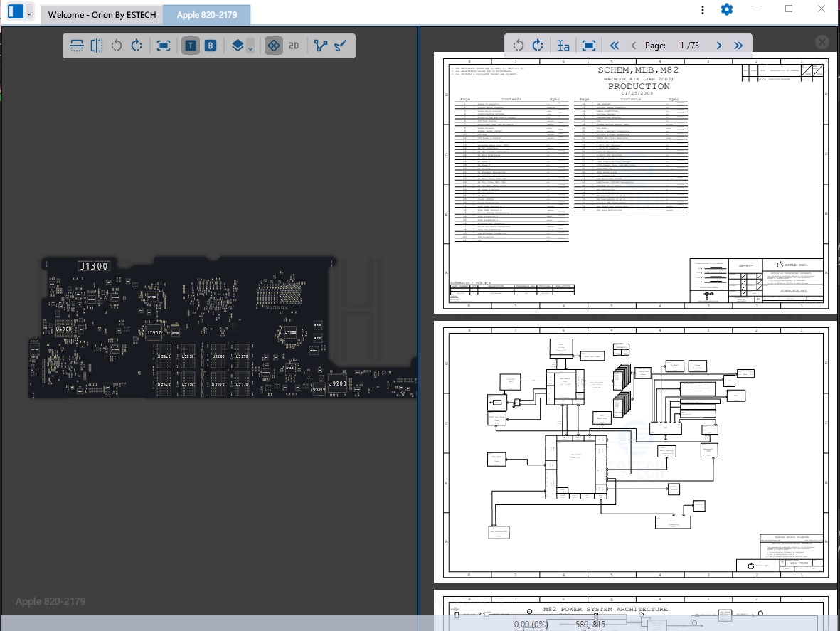This screenshot has width=840, height=631.
Task: Activate the net tracing tool
Action: coord(320,46)
